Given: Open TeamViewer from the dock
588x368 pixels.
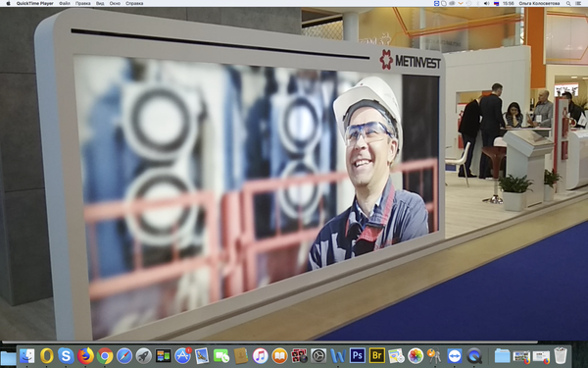Looking at the screenshot, I should click(x=455, y=355).
